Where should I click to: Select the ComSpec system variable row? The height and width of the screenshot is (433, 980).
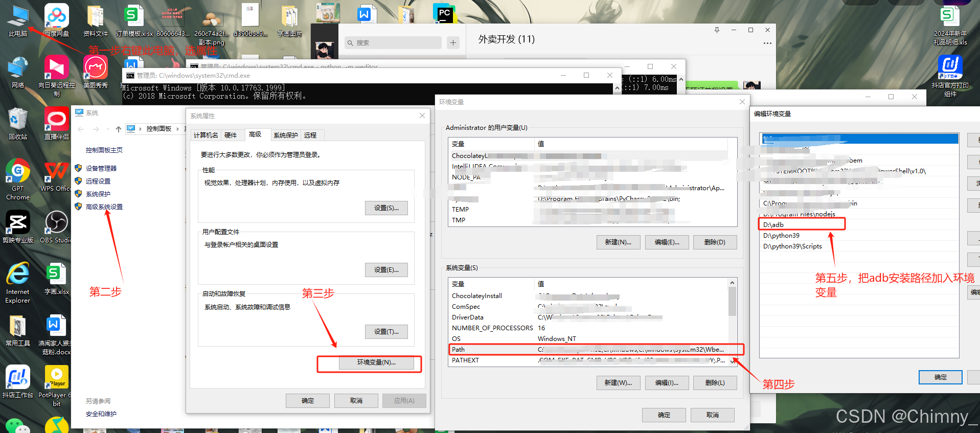[588, 307]
